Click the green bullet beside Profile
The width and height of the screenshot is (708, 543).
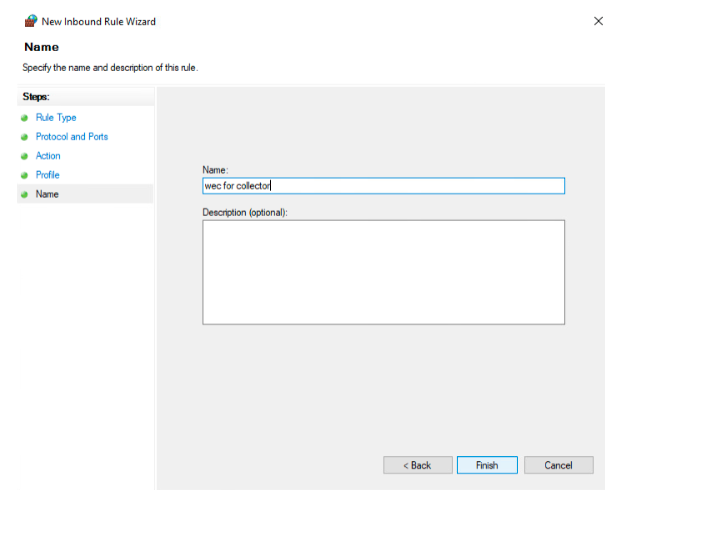(x=24, y=175)
